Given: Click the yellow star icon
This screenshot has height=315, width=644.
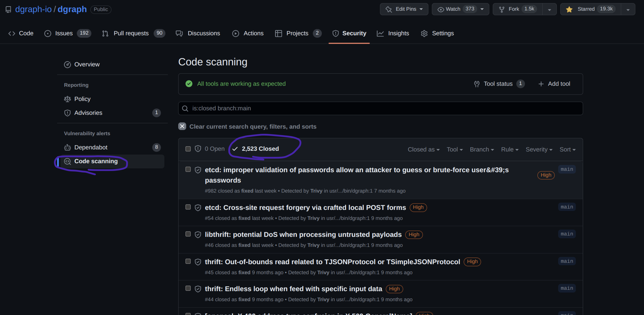Looking at the screenshot, I should pyautogui.click(x=569, y=9).
